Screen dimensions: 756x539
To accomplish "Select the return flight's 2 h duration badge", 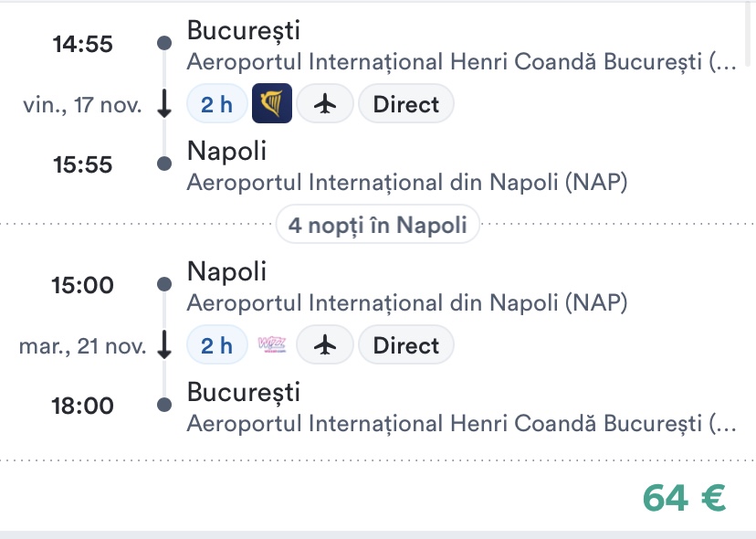I will click(x=216, y=345).
